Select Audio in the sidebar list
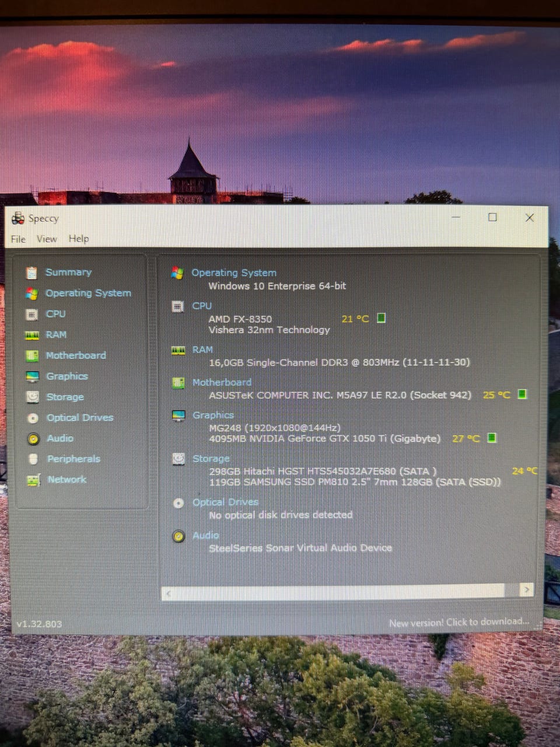The width and height of the screenshot is (560, 747). [x=60, y=438]
